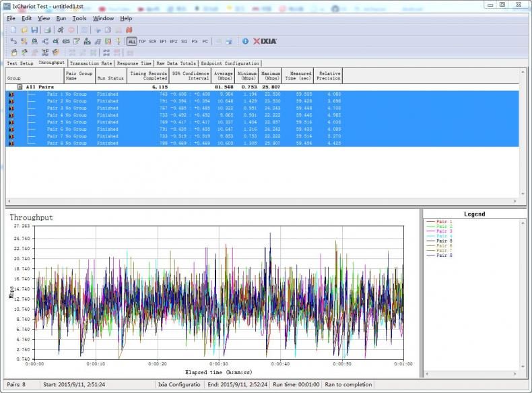532x393 pixels.
Task: Select the Pair 4 row
Action: 262,115
